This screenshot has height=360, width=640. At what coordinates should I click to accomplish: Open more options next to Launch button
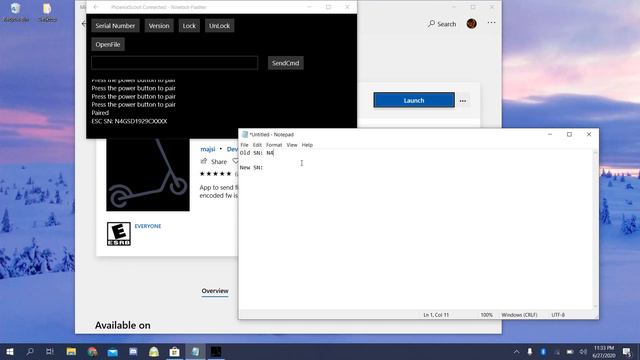click(x=463, y=100)
